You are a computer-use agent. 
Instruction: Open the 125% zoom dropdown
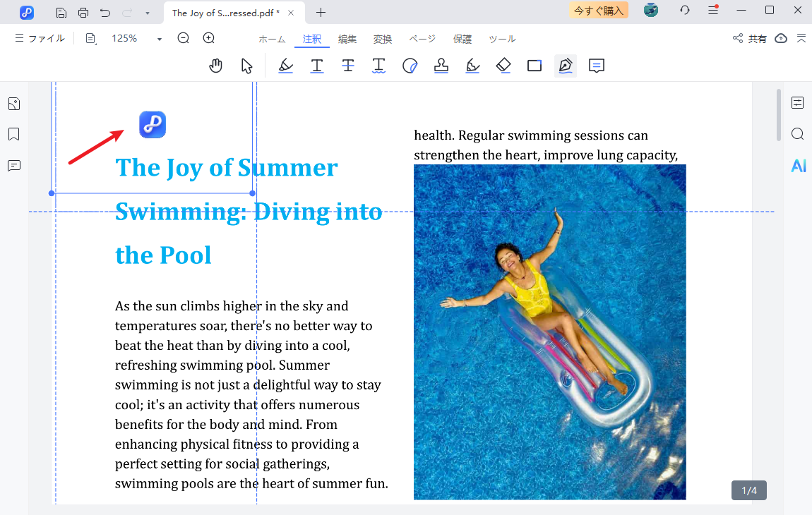[160, 39]
